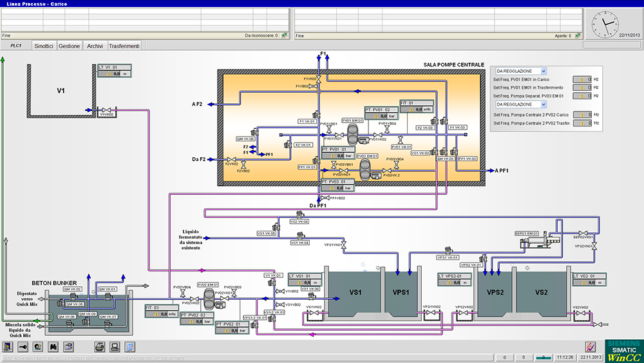The width and height of the screenshot is (644, 363).
Task: Click the PT PV02 01 pressure indicator
Action: point(232,328)
